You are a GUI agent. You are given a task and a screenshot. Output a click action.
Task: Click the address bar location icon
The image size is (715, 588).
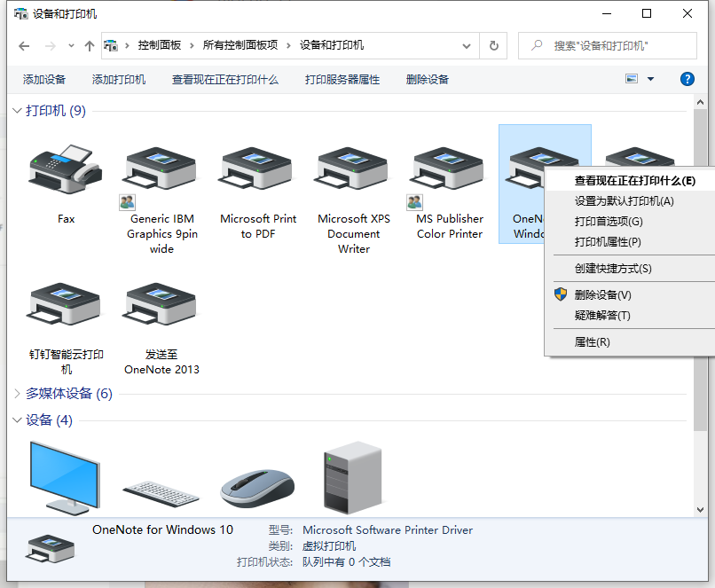(x=111, y=45)
